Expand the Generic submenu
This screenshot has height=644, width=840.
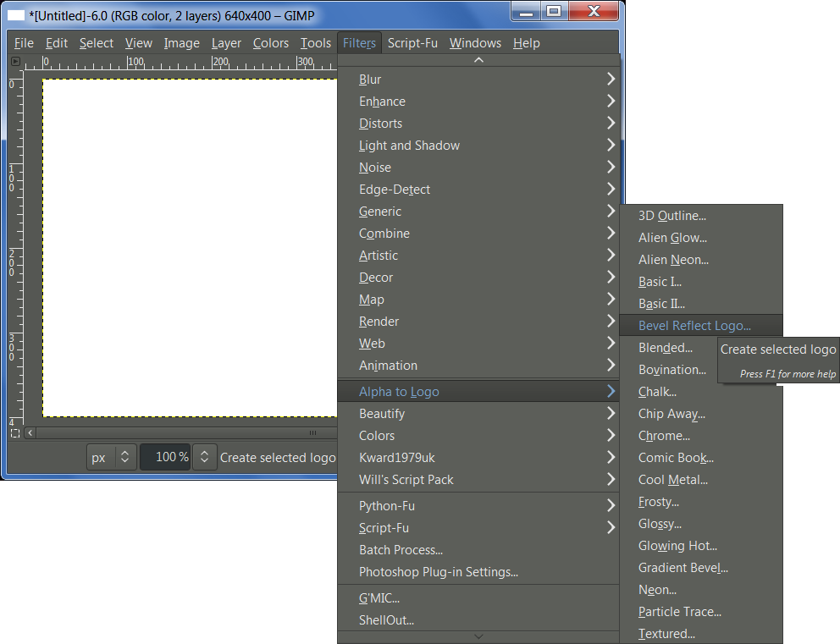[x=478, y=211]
